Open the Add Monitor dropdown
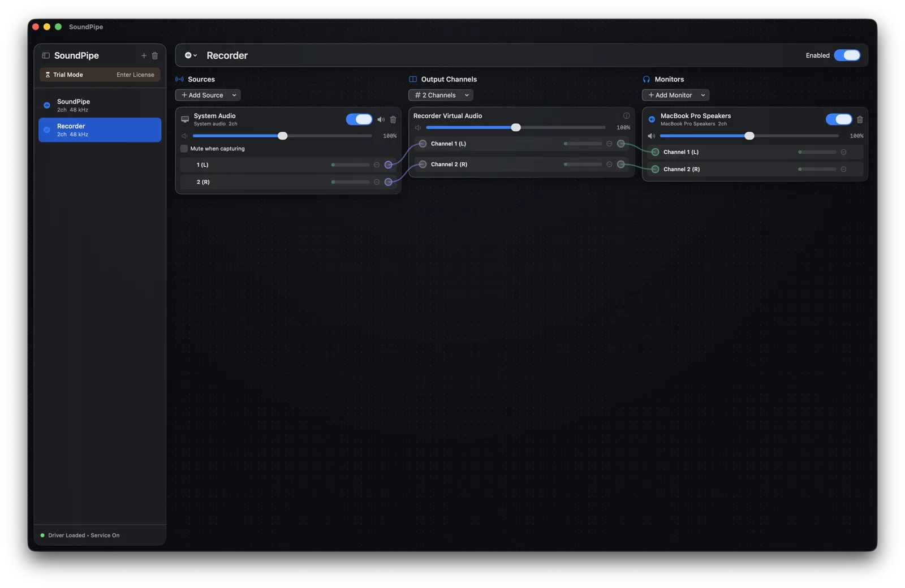This screenshot has width=905, height=588. coord(675,95)
